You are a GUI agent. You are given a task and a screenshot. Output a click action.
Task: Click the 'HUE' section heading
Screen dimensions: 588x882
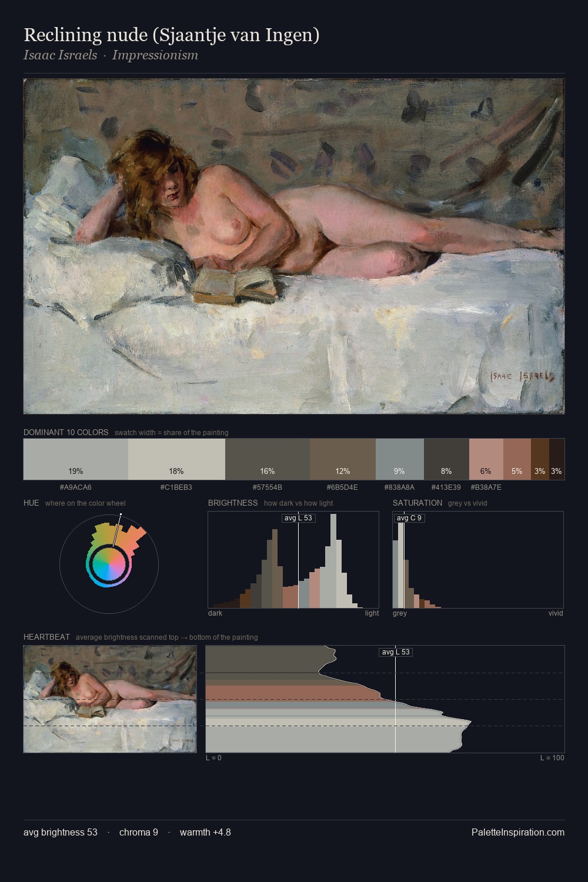[x=31, y=503]
